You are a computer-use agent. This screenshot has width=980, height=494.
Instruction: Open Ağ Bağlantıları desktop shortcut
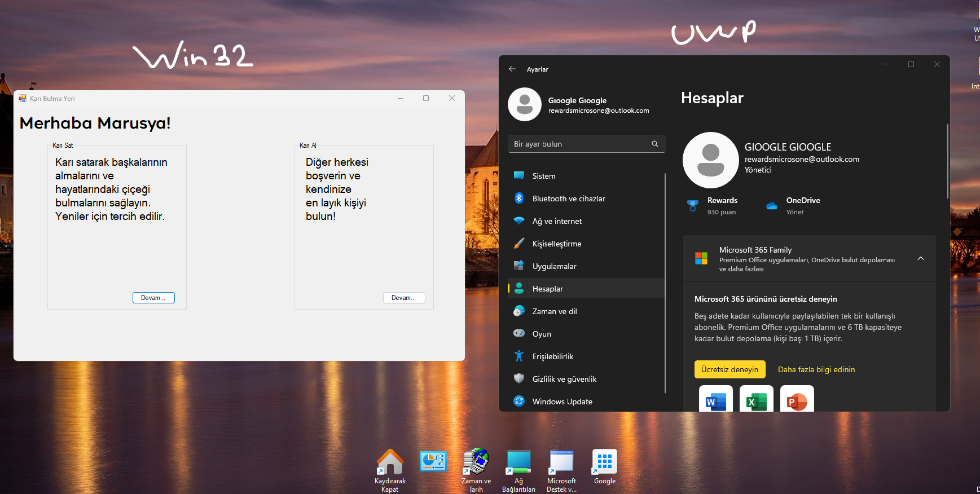point(518,470)
